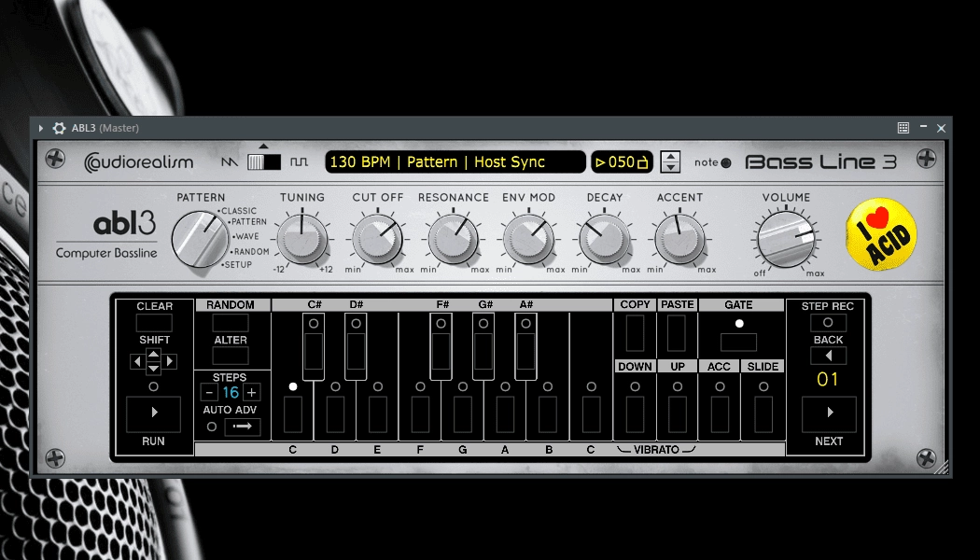
Task: Toggle the UP octave button
Action: (x=678, y=413)
